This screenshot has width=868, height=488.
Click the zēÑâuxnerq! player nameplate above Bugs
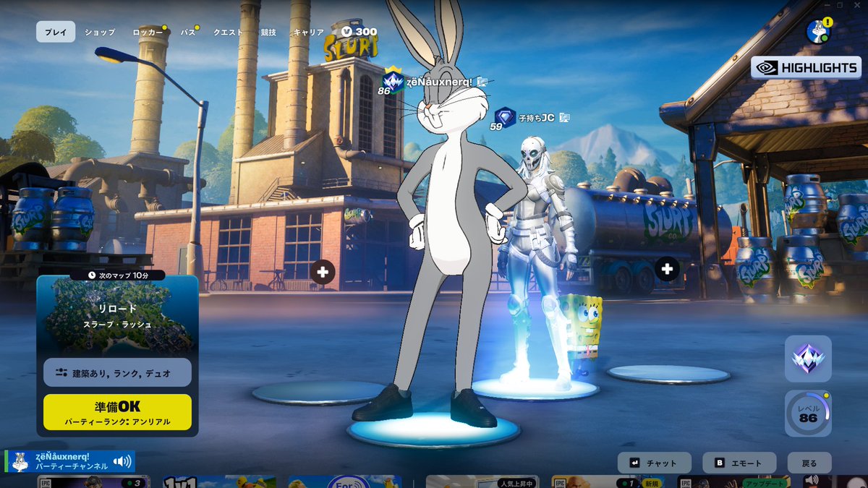pyautogui.click(x=439, y=82)
